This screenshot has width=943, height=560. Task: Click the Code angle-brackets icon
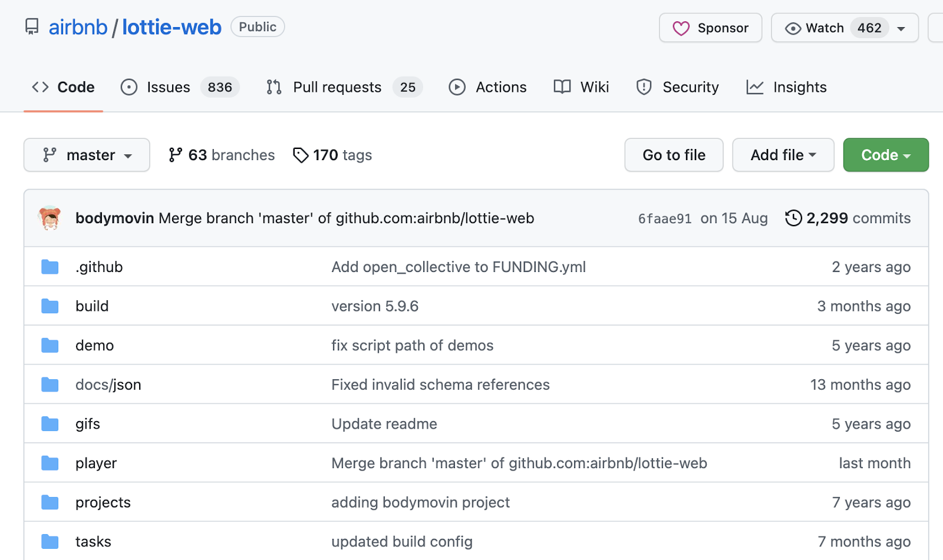pyautogui.click(x=40, y=87)
